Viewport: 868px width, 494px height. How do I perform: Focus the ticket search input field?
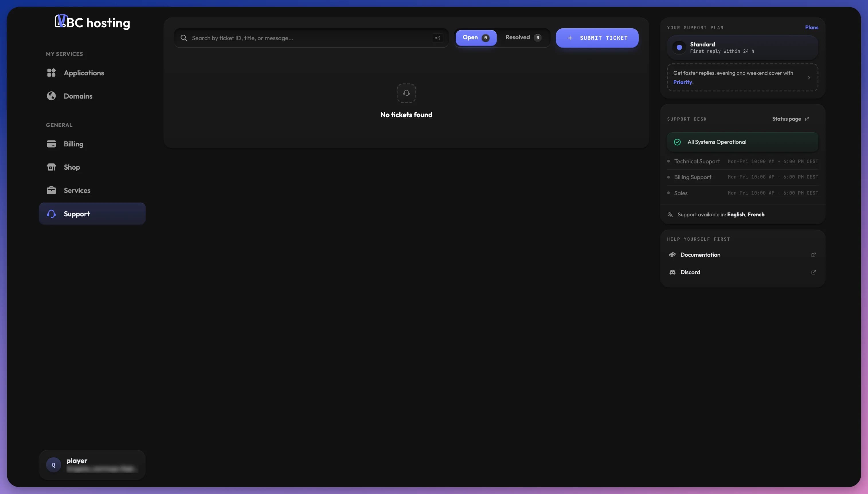pyautogui.click(x=311, y=38)
